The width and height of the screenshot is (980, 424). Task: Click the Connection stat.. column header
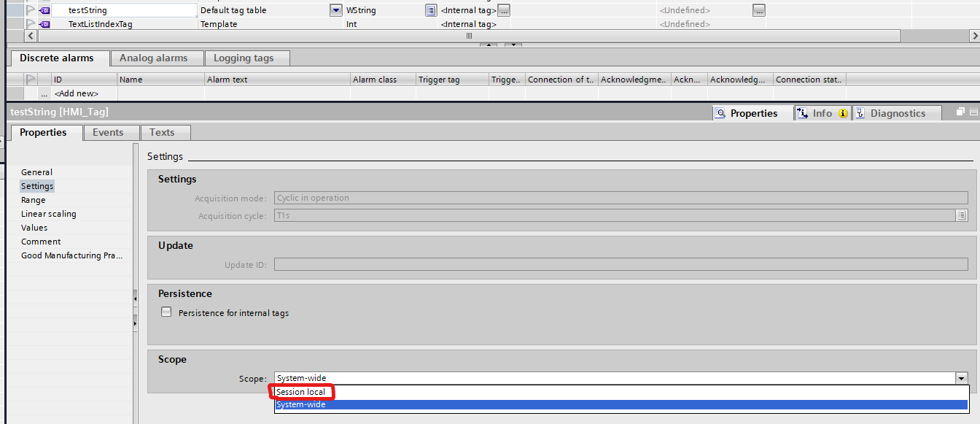tap(809, 79)
